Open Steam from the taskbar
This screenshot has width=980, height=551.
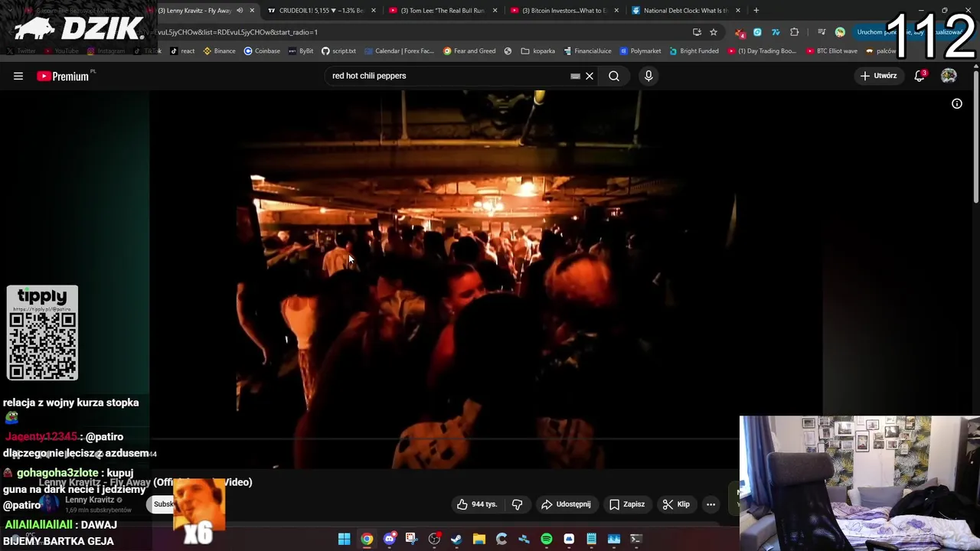[456, 539]
